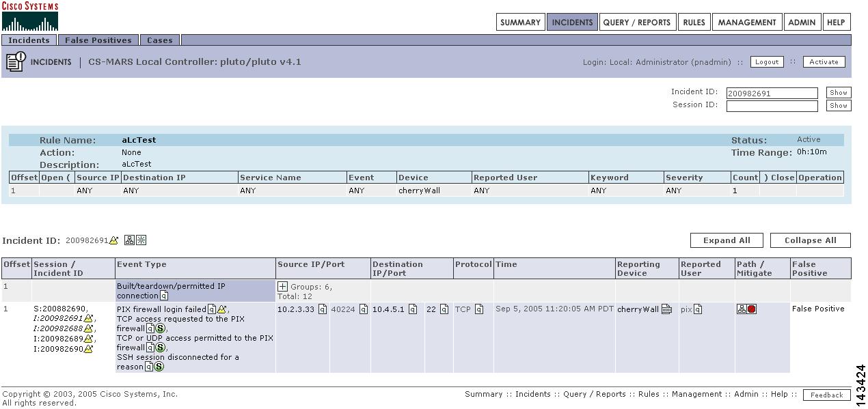Click yellow icon next to I:200982688
868x409 pixels.
click(88, 328)
